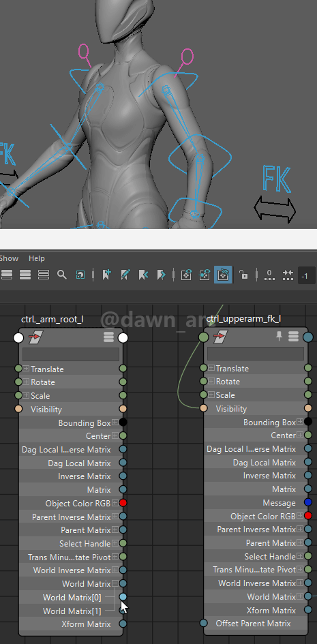Click Xform Matrix output port on ctrl_arm_root_l

click(x=123, y=624)
